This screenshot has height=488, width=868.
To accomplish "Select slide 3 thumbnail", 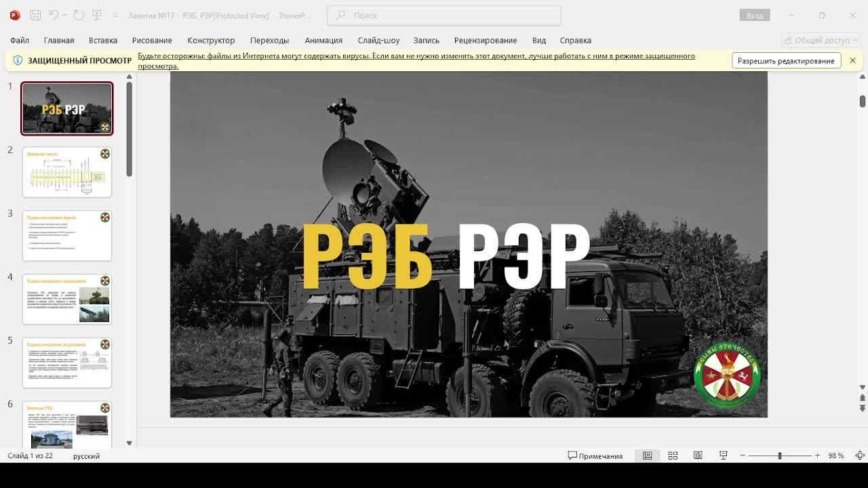I will (67, 236).
